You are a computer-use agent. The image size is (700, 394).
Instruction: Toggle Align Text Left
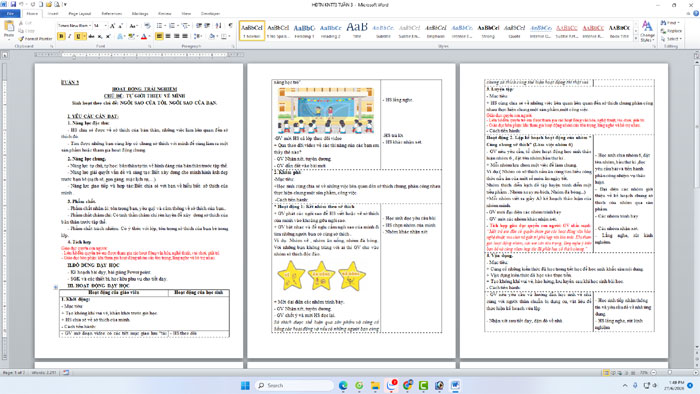(x=159, y=36)
